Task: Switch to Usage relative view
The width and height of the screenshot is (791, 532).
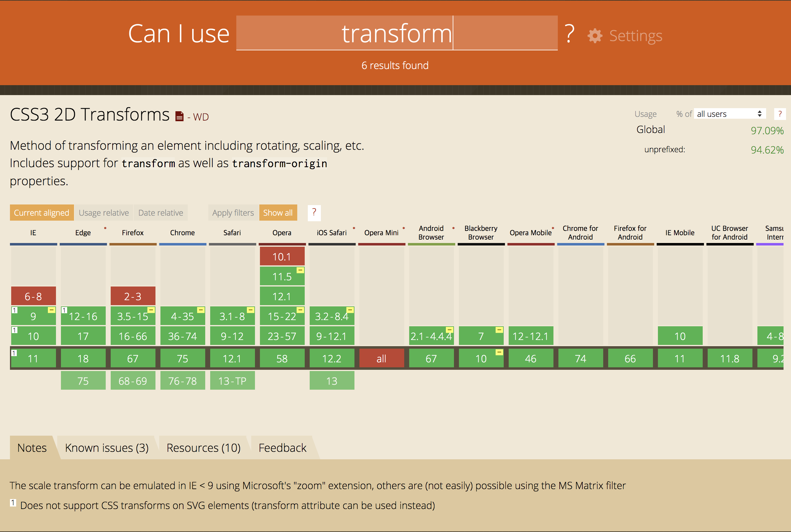Action: [104, 213]
